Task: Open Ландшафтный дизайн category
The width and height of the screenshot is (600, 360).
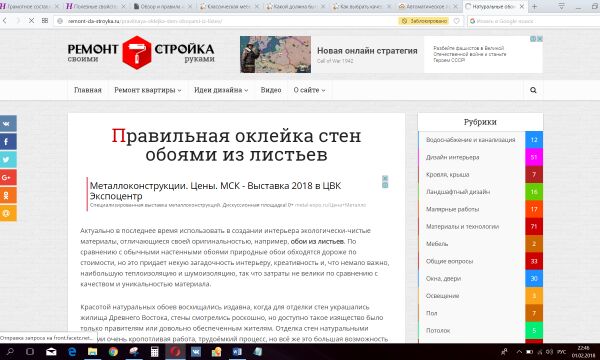Action: [x=458, y=192]
